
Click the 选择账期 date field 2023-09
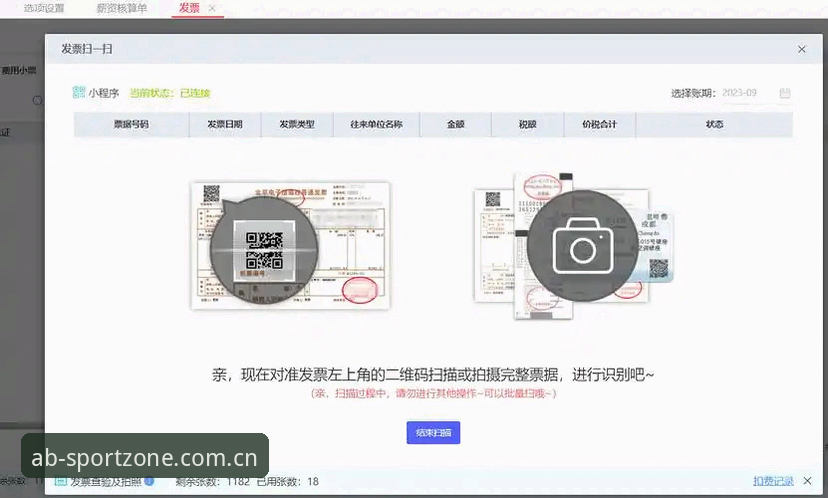[739, 93]
